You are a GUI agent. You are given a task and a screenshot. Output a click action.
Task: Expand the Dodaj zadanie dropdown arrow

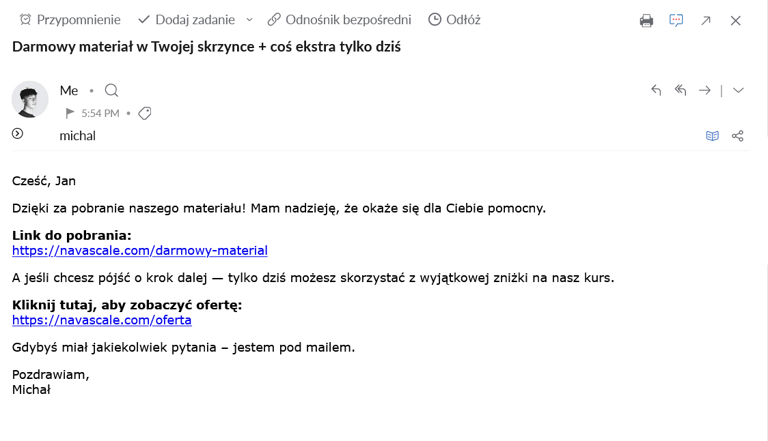point(249,20)
